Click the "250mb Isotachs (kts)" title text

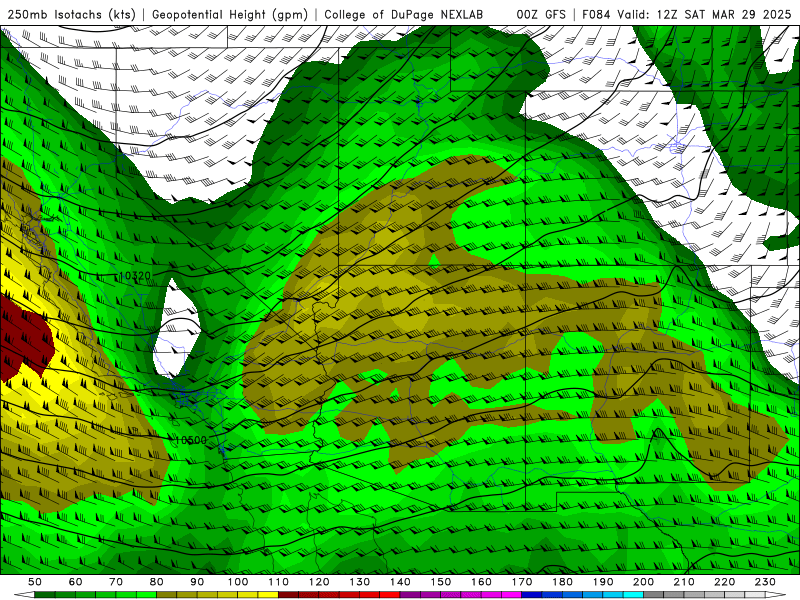pos(72,15)
